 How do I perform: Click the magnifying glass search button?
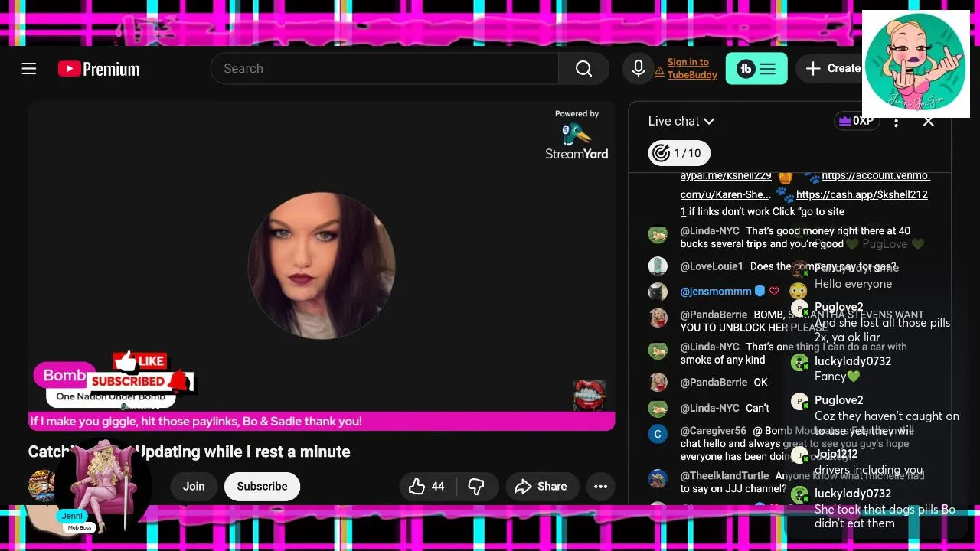[583, 69]
